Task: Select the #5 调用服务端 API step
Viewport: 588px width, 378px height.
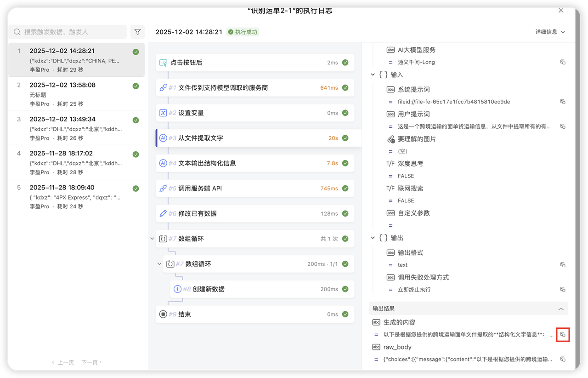Action: (255, 189)
